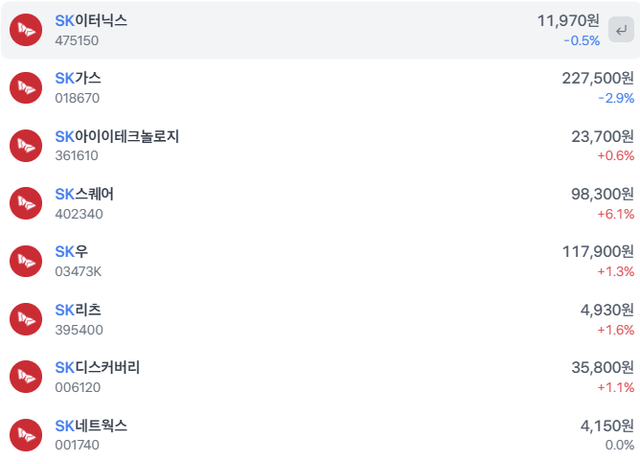Viewport: 640px width, 464px height.
Task: Click the 117,900원 price of SK우
Action: 598,251
